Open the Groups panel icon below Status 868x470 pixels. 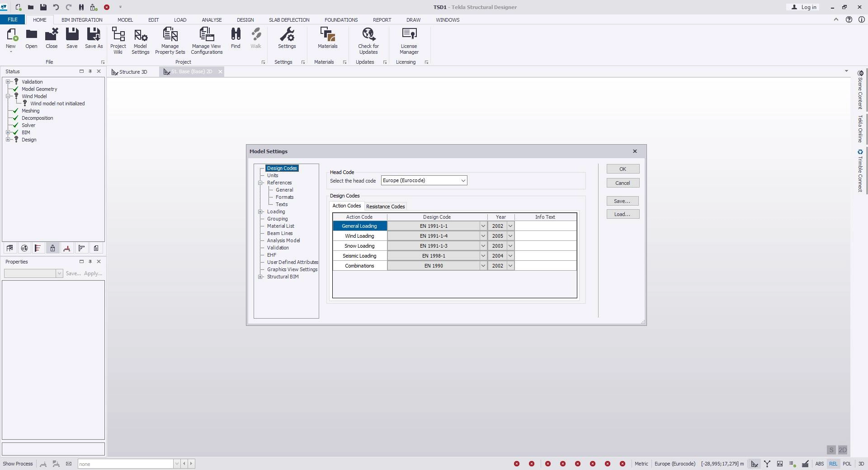click(24, 248)
